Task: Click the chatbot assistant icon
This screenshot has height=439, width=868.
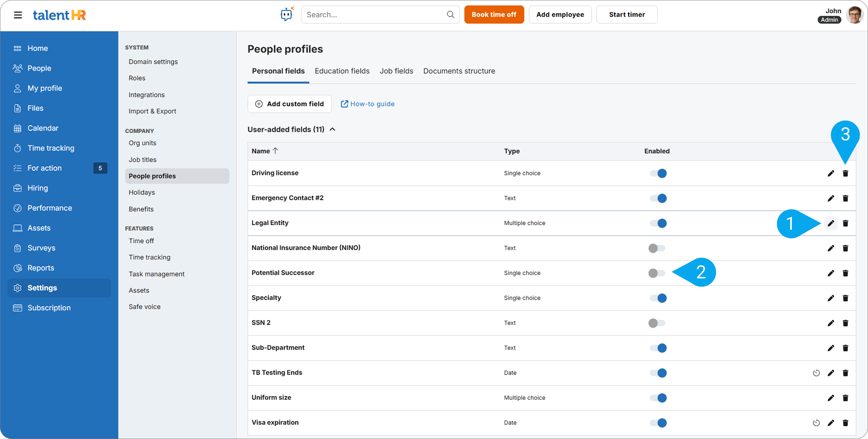Action: [287, 15]
